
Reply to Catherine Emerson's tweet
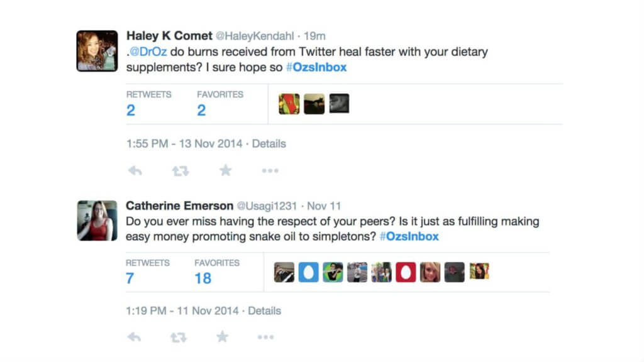pyautogui.click(x=134, y=337)
